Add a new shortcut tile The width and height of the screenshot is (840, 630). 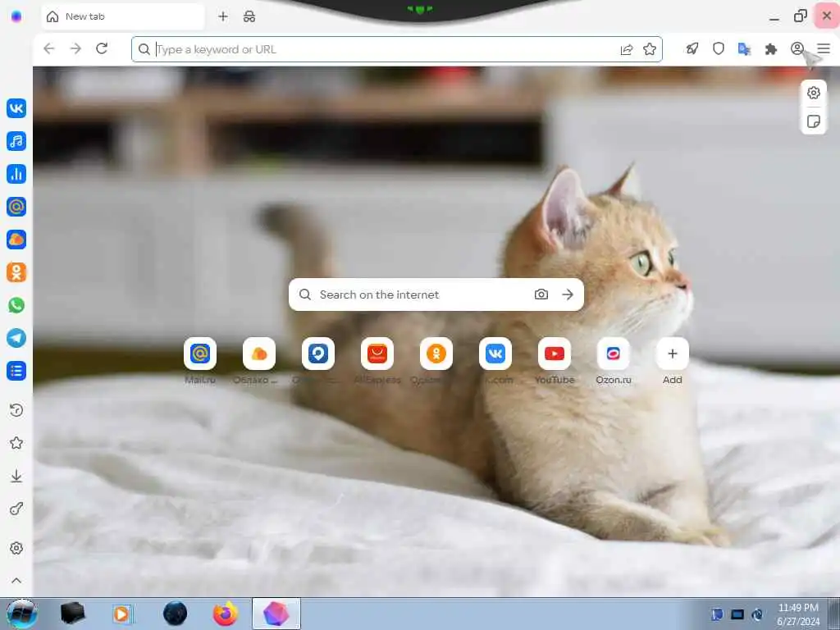673,354
